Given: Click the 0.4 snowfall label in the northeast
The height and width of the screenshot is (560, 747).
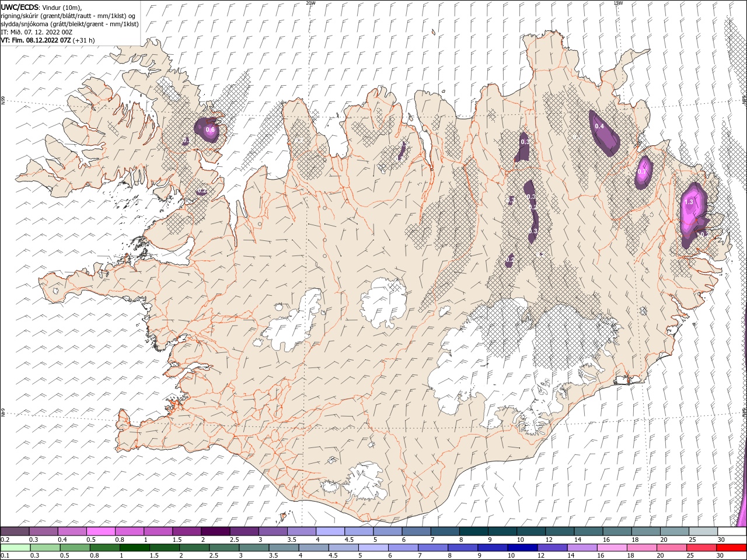Looking at the screenshot, I should point(599,126).
